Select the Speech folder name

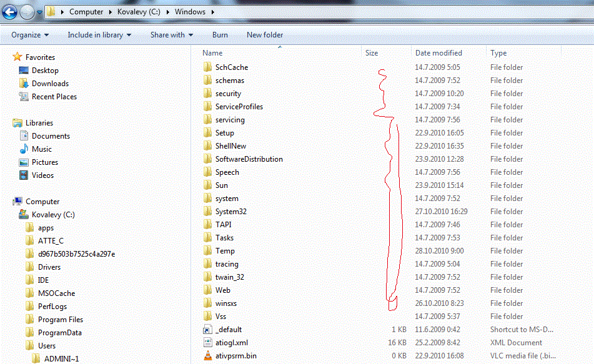(x=227, y=172)
